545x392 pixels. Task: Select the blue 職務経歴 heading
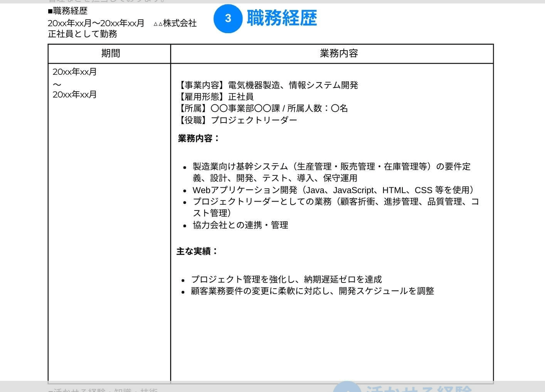281,18
